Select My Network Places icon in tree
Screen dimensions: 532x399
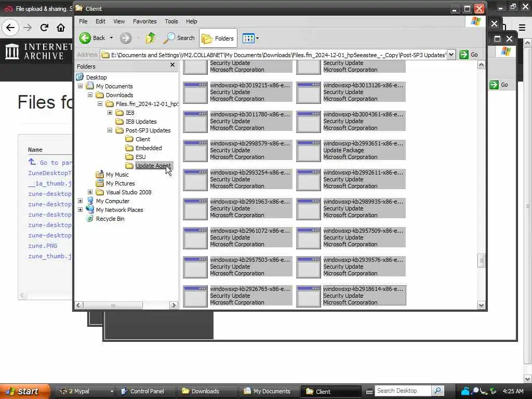click(90, 210)
